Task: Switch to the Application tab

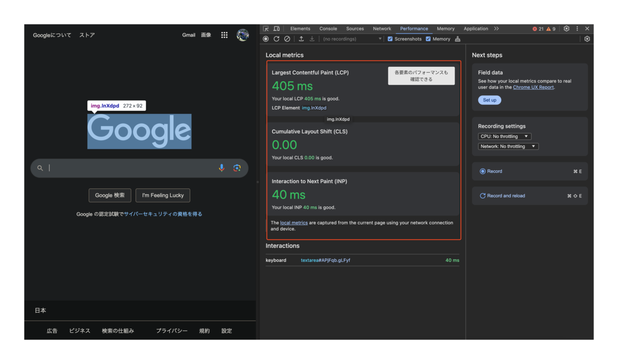Action: [x=476, y=29]
